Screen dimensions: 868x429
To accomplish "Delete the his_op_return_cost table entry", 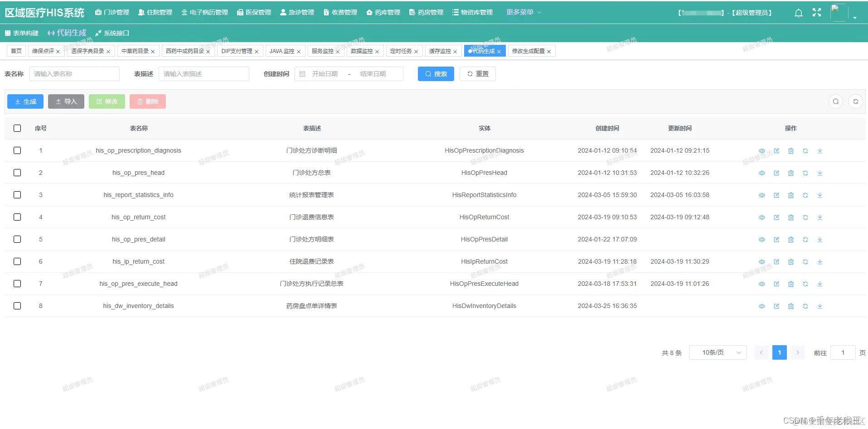I will 791,217.
